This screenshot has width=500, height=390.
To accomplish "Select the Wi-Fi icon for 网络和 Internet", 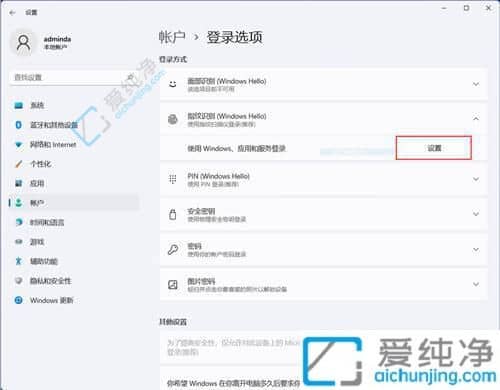I will coord(19,145).
